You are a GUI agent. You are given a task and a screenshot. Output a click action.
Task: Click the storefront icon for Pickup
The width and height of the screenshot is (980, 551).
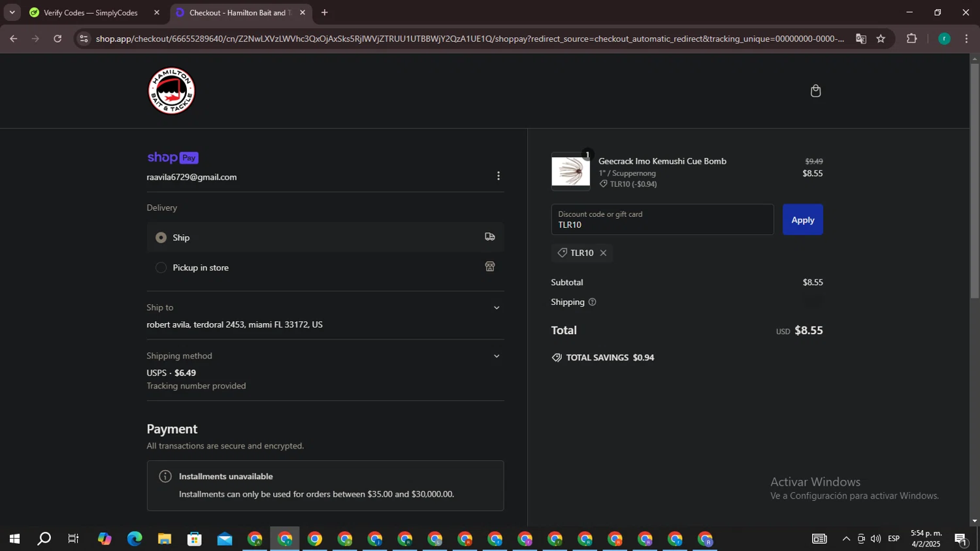490,266
